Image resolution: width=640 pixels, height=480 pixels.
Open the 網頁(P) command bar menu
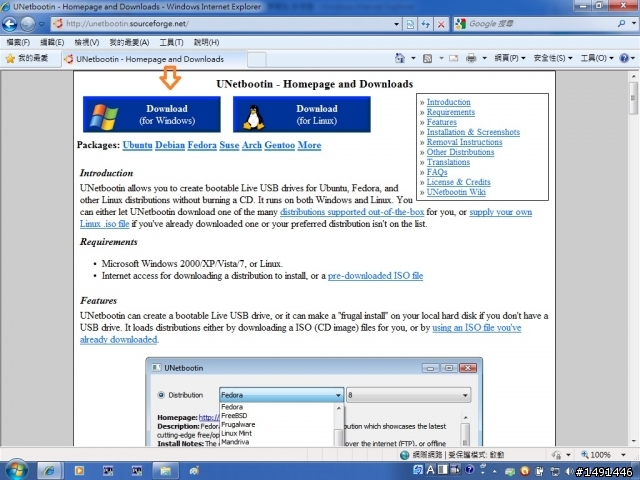pyautogui.click(x=510, y=58)
